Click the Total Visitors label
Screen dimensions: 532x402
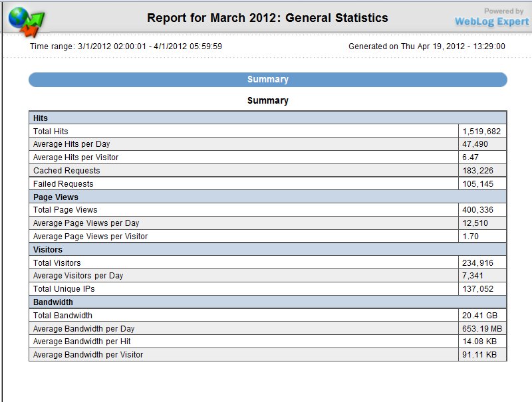(x=57, y=262)
